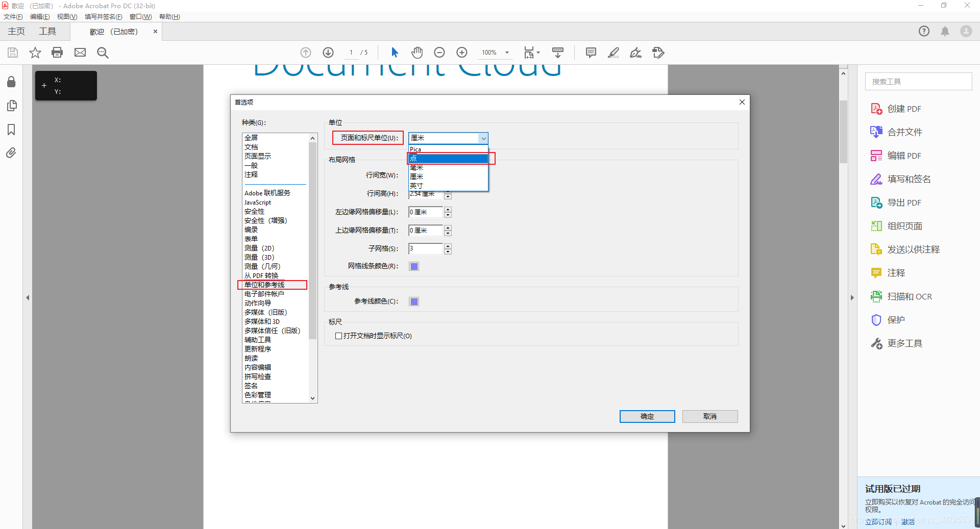Screen dimensions: 980x529
Task: Open the fit page options icon
Action: tap(531, 53)
